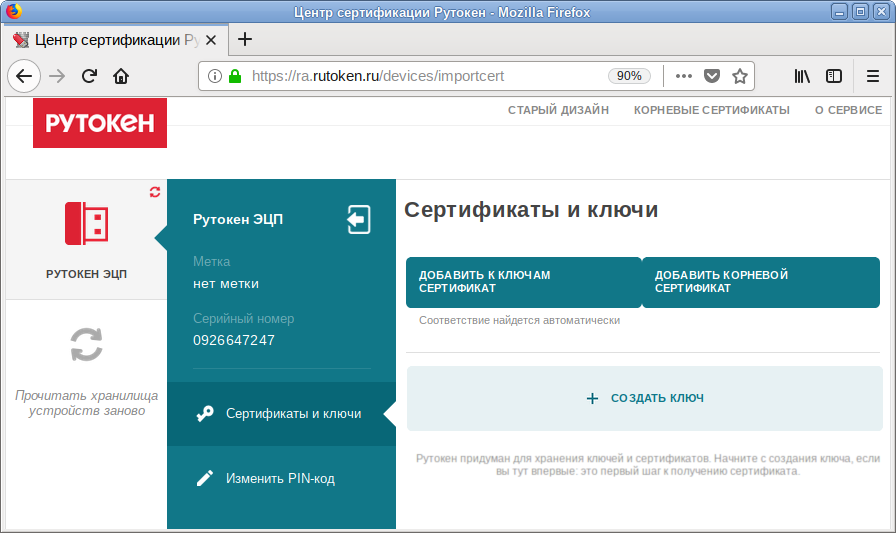Save page to Pocket
The width and height of the screenshot is (896, 533).
pos(711,76)
